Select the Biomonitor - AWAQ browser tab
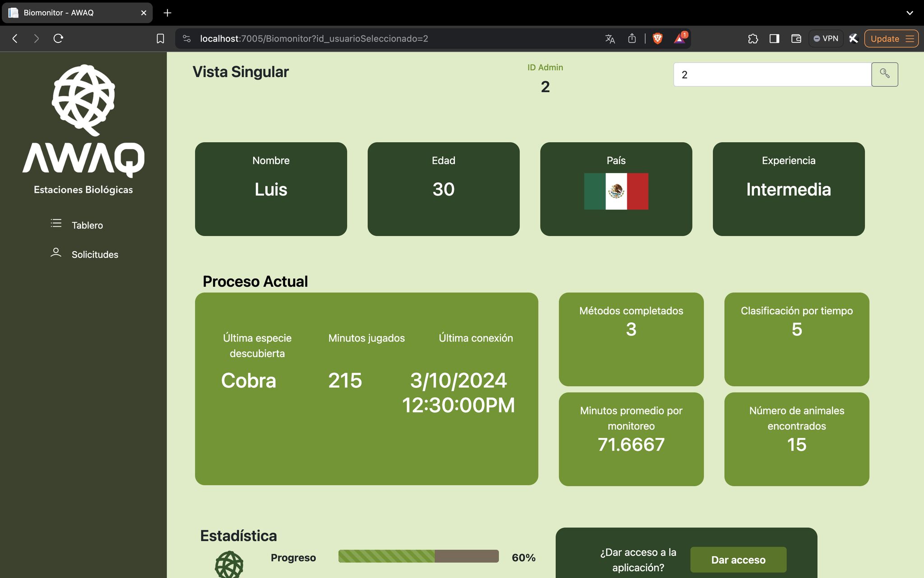Screen dimensions: 924x578 [77, 13]
